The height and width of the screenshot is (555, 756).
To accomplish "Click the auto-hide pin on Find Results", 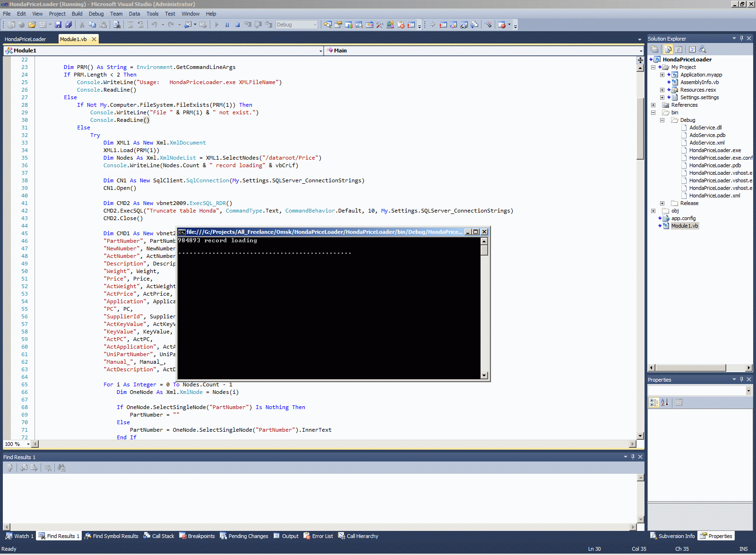I will click(633, 457).
